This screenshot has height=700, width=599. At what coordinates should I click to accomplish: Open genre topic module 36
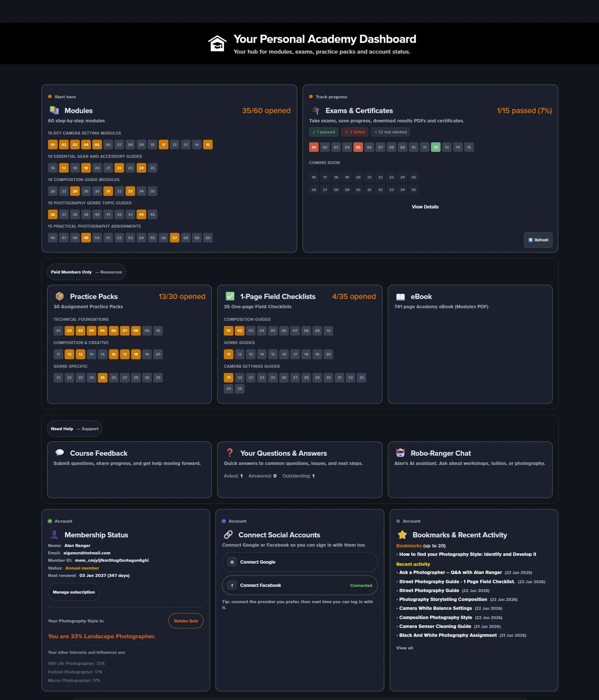[53, 214]
